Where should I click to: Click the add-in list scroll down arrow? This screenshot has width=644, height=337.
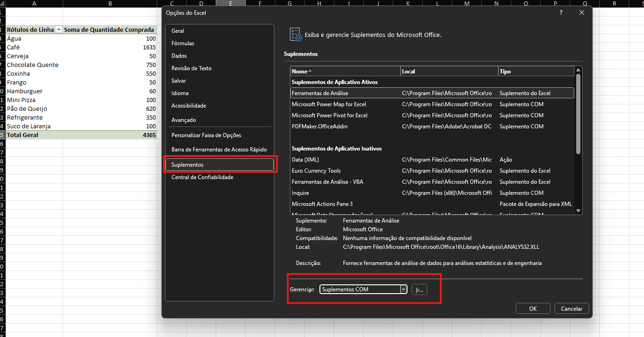(579, 211)
